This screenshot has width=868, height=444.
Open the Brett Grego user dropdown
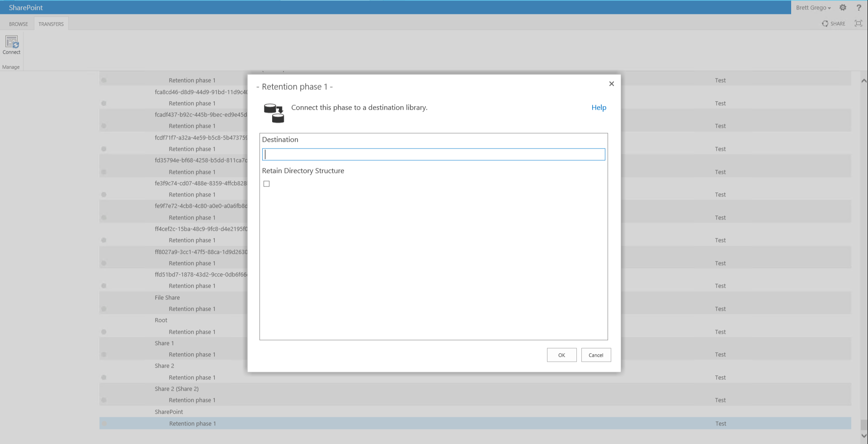[x=813, y=8]
